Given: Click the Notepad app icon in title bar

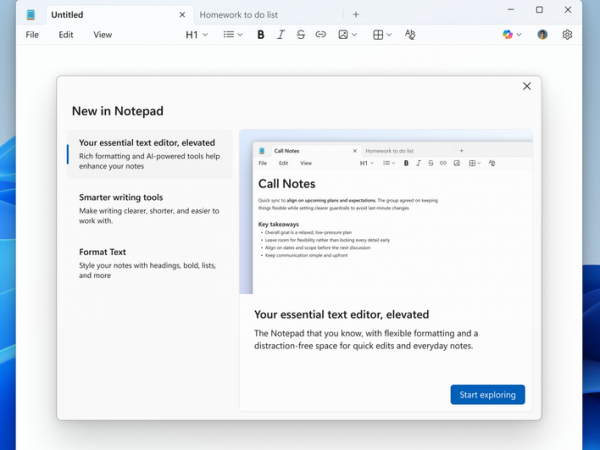Looking at the screenshot, I should pos(31,15).
